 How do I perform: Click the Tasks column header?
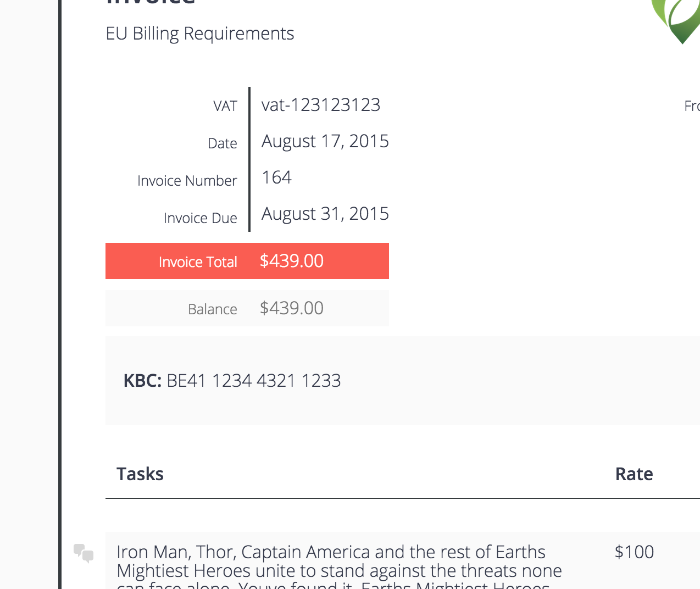[140, 474]
